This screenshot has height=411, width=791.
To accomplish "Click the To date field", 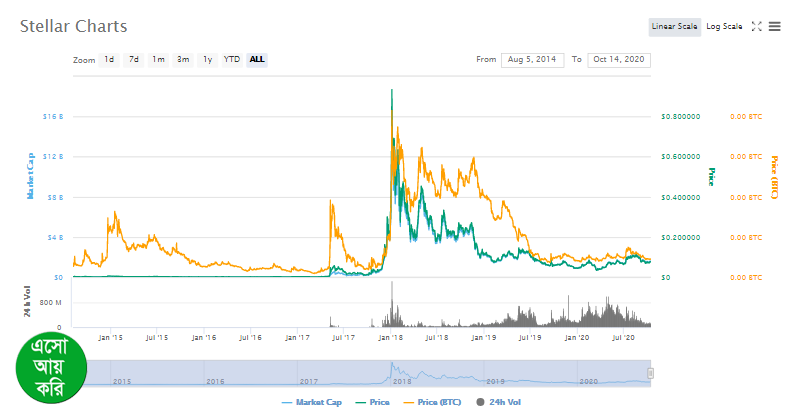I will (x=619, y=60).
